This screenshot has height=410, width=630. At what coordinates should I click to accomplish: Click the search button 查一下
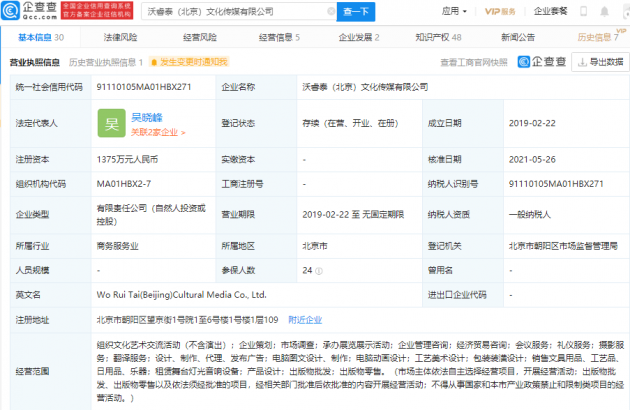pyautogui.click(x=356, y=12)
